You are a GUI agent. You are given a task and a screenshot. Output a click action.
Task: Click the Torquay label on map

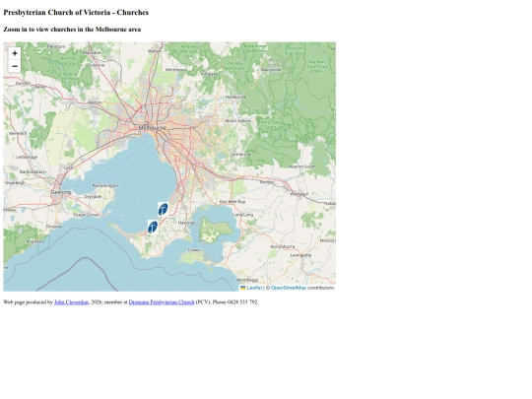pyautogui.click(x=54, y=227)
